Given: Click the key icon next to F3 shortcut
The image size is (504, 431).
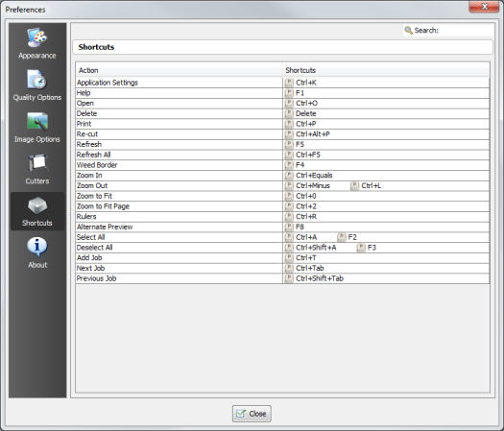Looking at the screenshot, I should (x=361, y=248).
